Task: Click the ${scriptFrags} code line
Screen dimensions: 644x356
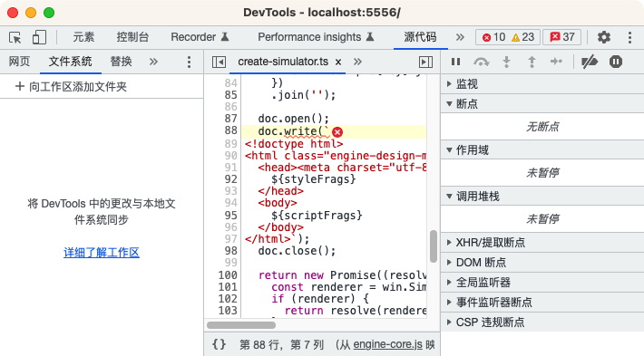Action: (317, 215)
